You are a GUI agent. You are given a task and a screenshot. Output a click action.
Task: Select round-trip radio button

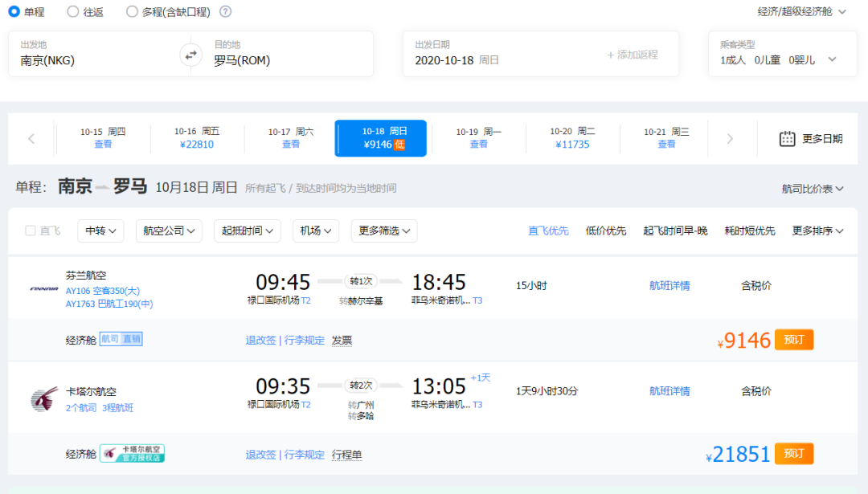point(72,11)
